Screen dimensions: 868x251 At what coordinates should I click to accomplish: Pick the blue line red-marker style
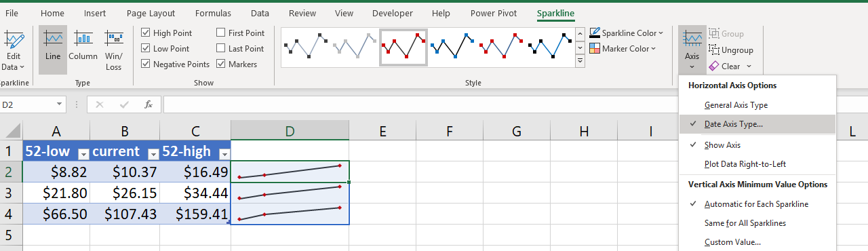500,47
